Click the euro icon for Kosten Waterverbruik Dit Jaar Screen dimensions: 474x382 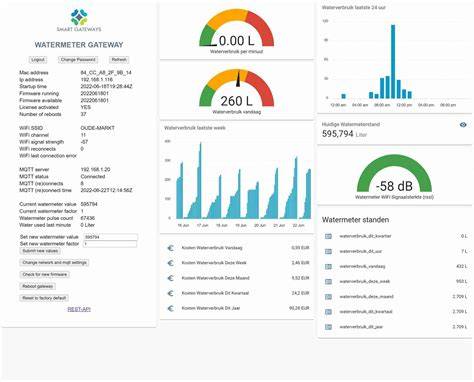coord(171,308)
